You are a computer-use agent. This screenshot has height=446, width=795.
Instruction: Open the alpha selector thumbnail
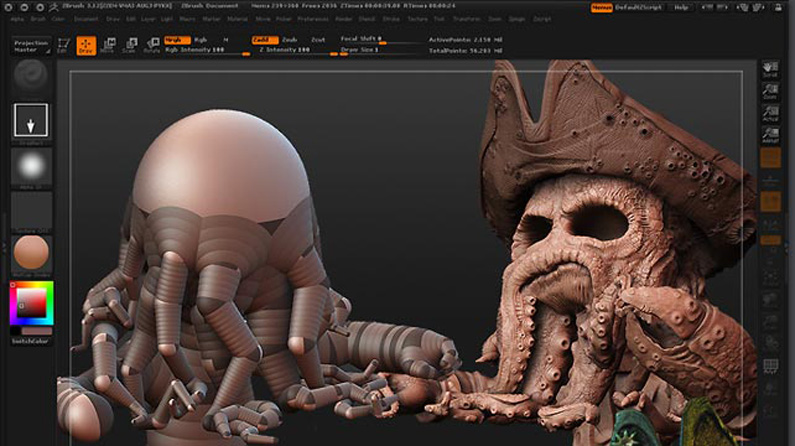pyautogui.click(x=31, y=166)
